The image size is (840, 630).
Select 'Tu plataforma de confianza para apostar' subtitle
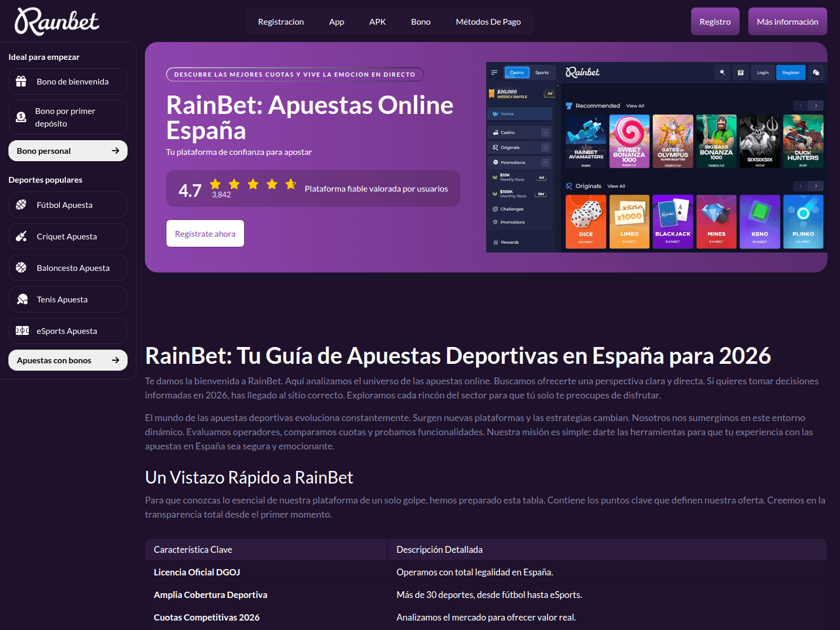point(239,152)
